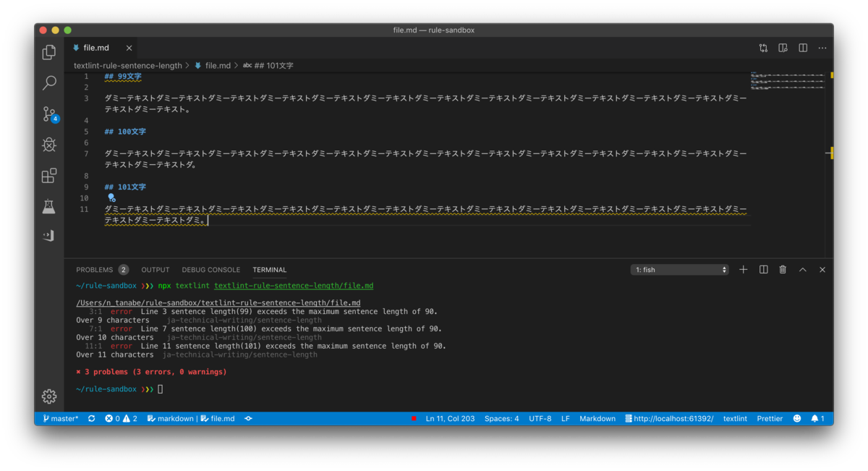Split the terminal with split icon
Image resolution: width=868 pixels, height=471 pixels.
763,270
